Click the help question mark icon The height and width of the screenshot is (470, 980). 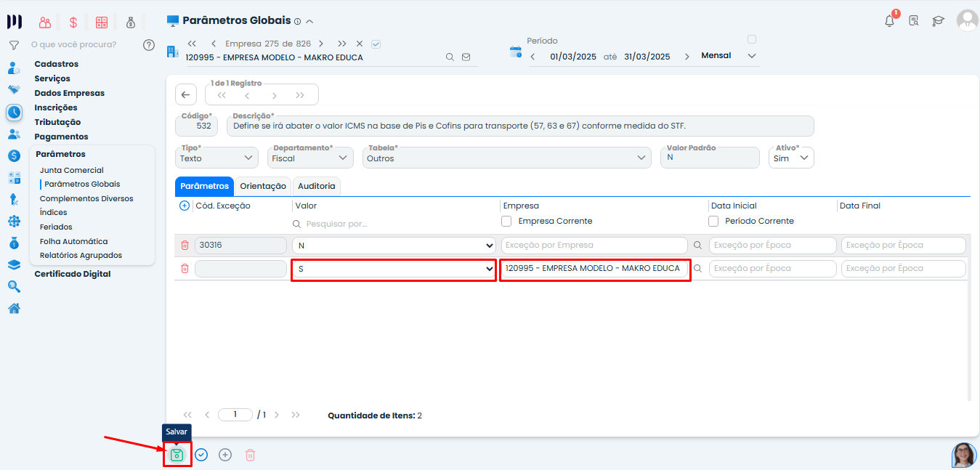(x=149, y=45)
